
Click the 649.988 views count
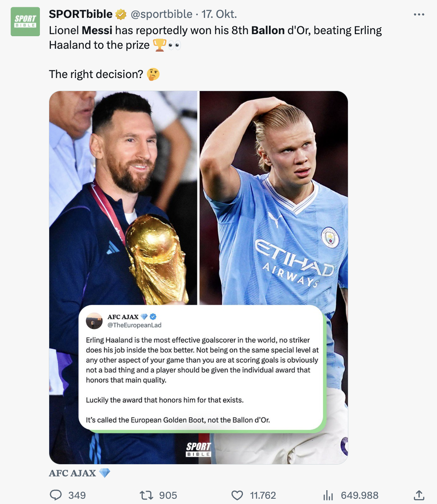pos(360,495)
